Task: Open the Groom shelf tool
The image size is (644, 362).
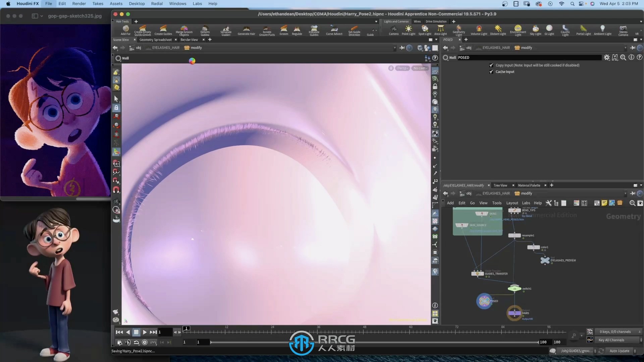Action: (284, 30)
